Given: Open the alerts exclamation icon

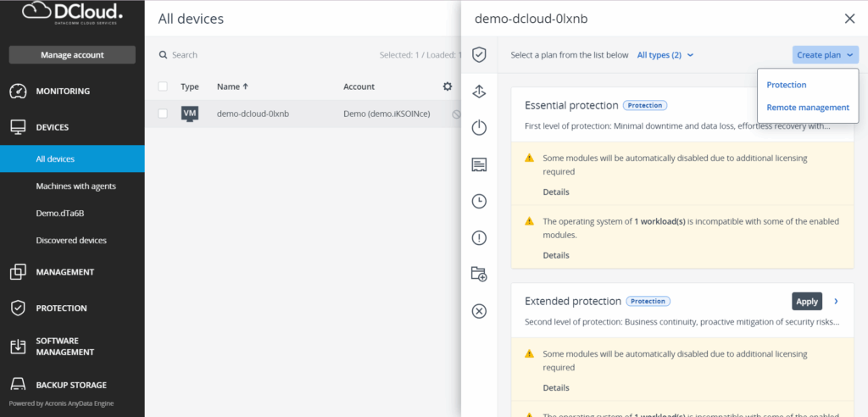Looking at the screenshot, I should (479, 237).
